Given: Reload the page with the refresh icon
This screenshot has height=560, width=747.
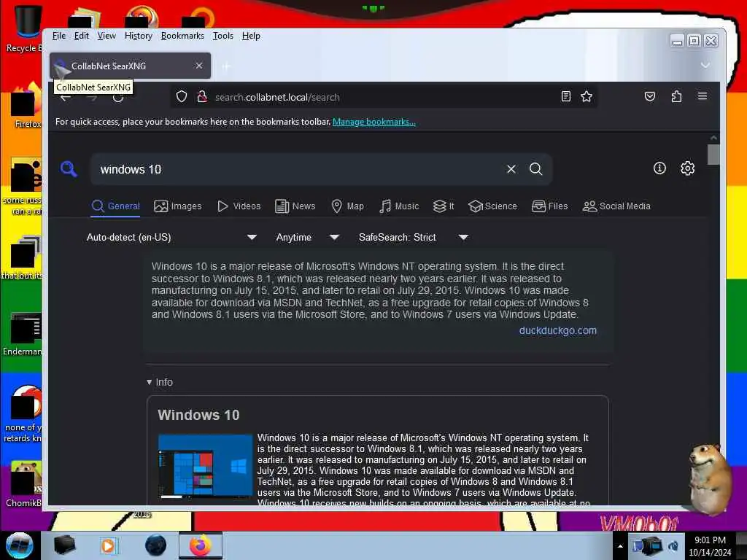Looking at the screenshot, I should tap(118, 97).
